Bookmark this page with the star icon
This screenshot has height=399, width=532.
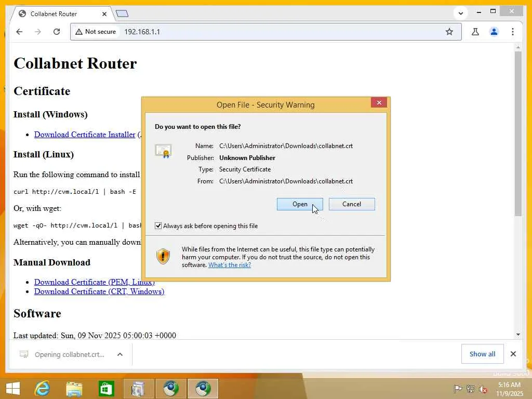tap(449, 32)
